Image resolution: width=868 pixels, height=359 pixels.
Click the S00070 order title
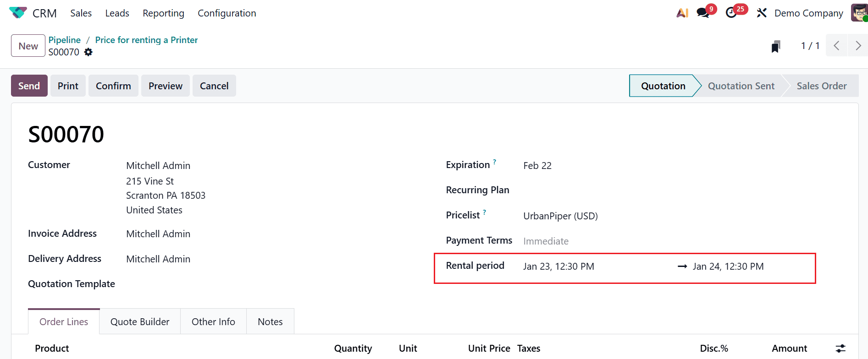pyautogui.click(x=66, y=134)
